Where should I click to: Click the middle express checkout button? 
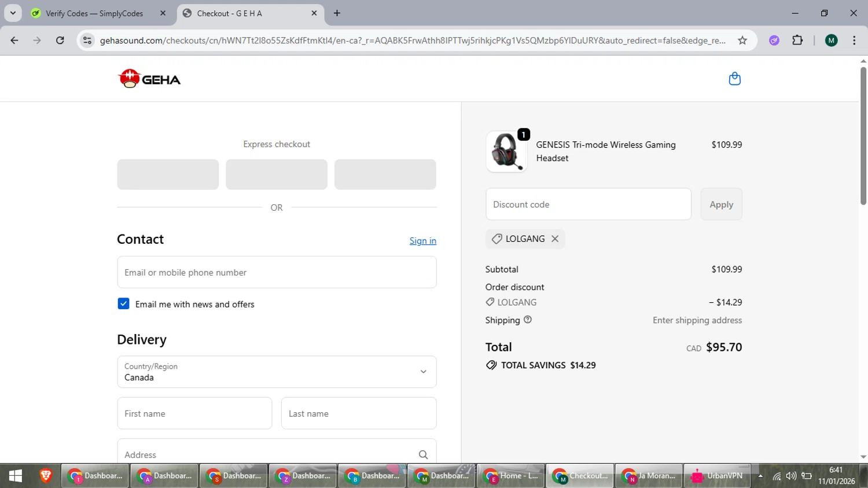(x=277, y=174)
